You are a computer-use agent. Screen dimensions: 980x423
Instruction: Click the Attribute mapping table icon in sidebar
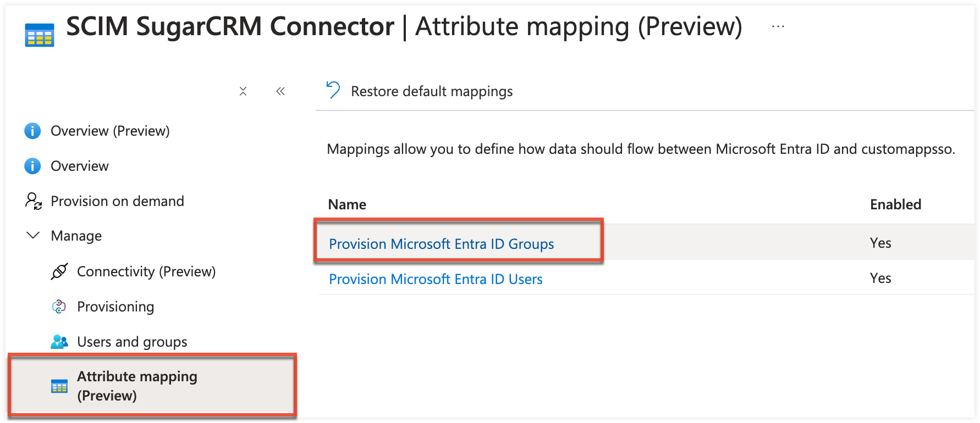59,386
